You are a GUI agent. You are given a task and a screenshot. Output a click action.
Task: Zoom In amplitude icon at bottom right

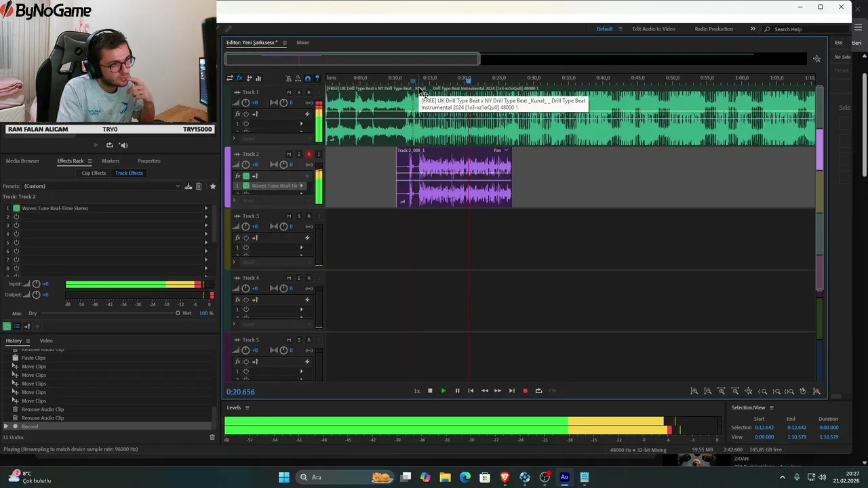point(694,391)
